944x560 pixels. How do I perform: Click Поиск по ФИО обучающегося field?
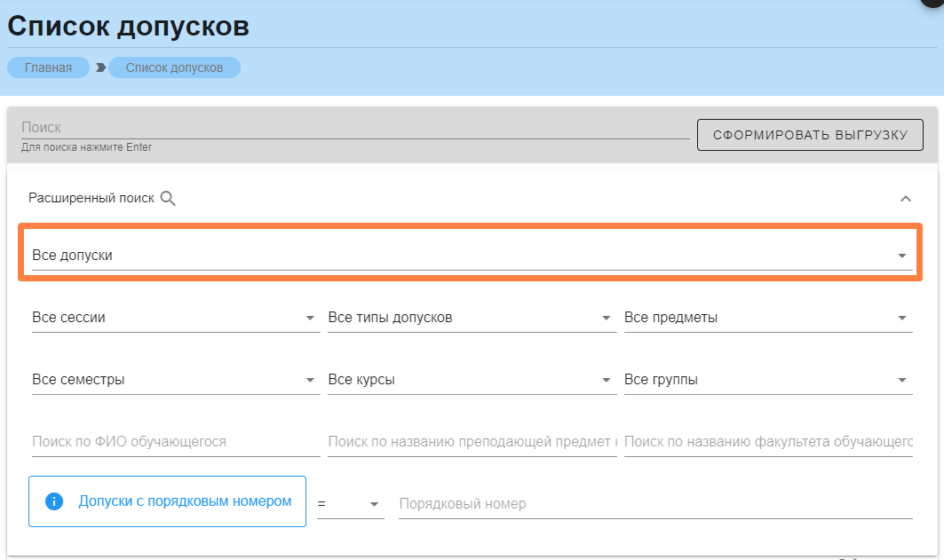pyautogui.click(x=174, y=442)
